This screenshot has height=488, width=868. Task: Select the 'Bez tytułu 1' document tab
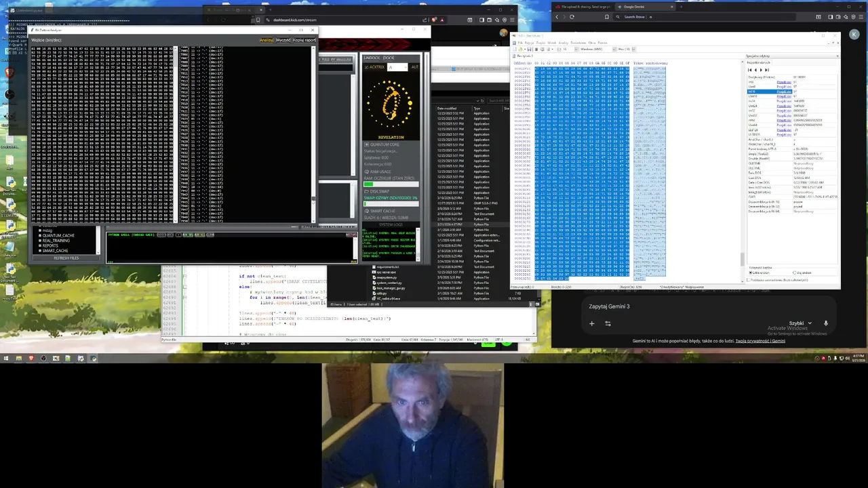point(524,56)
